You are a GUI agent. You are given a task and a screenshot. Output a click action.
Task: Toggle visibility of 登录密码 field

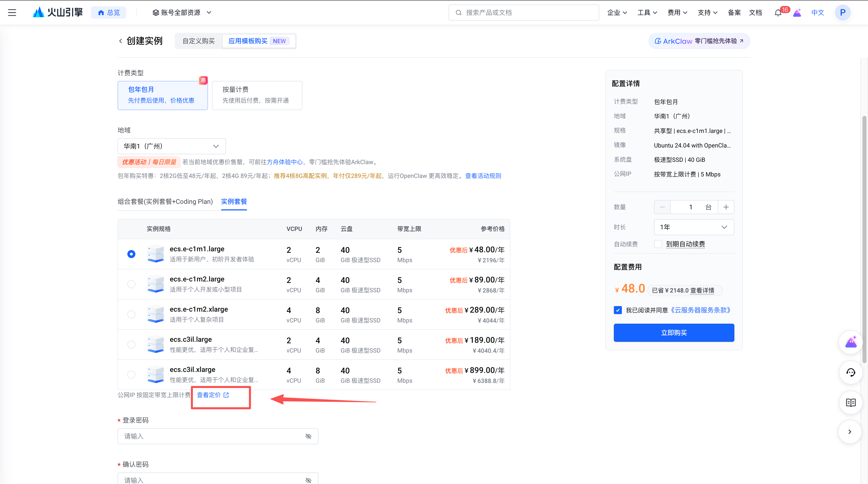click(x=308, y=436)
